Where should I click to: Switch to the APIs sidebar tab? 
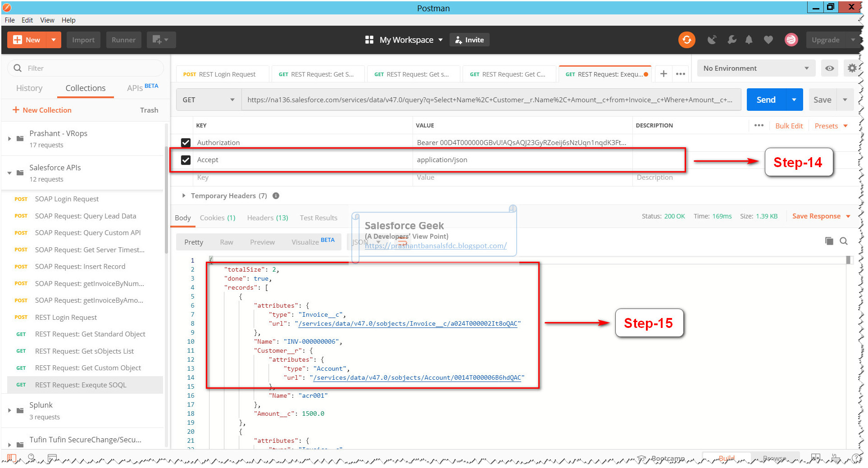pyautogui.click(x=142, y=87)
